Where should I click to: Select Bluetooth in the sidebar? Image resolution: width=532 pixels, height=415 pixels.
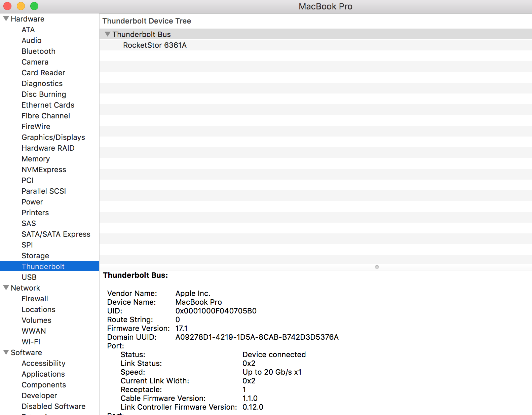pos(38,51)
